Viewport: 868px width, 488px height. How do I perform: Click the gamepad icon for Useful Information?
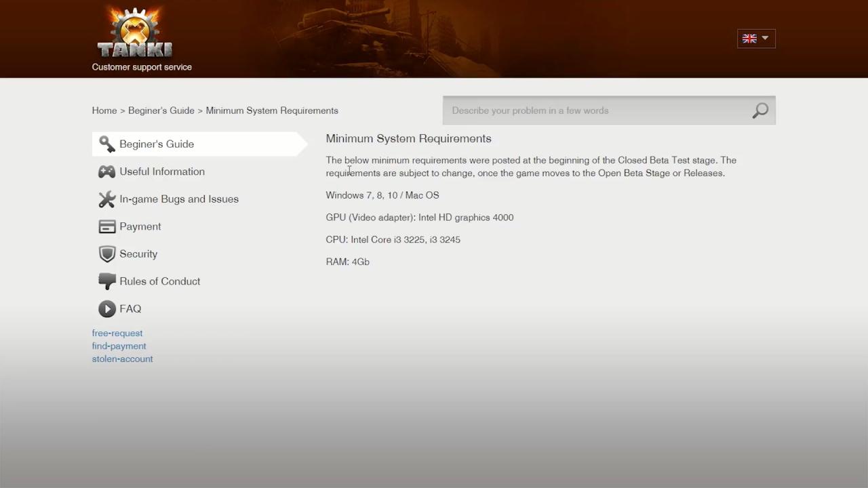[x=106, y=172]
